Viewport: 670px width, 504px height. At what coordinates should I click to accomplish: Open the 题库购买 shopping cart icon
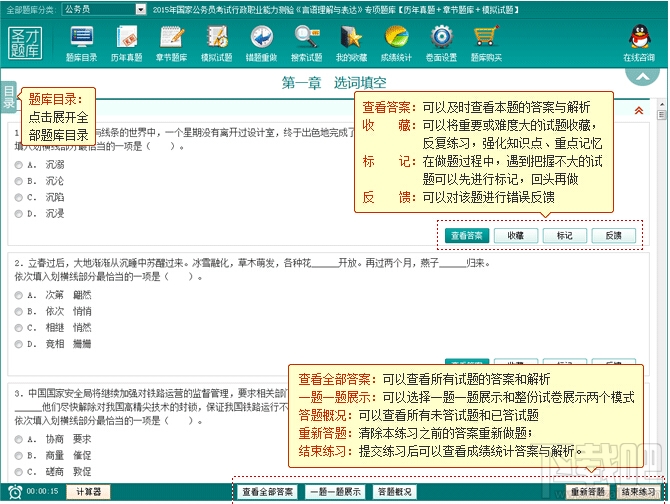pyautogui.click(x=486, y=43)
